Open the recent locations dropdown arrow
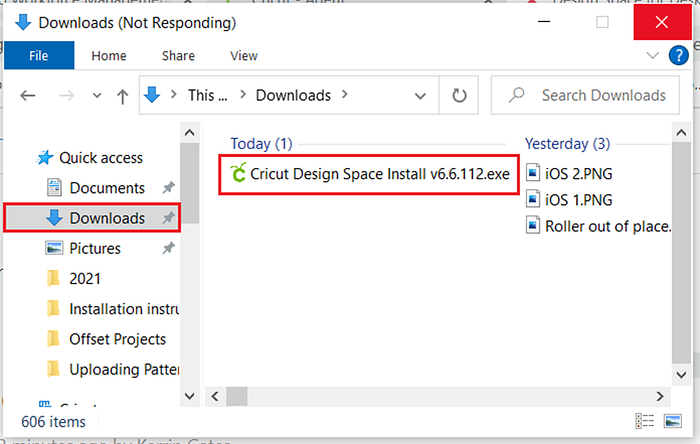This screenshot has width=700, height=444. point(97,95)
